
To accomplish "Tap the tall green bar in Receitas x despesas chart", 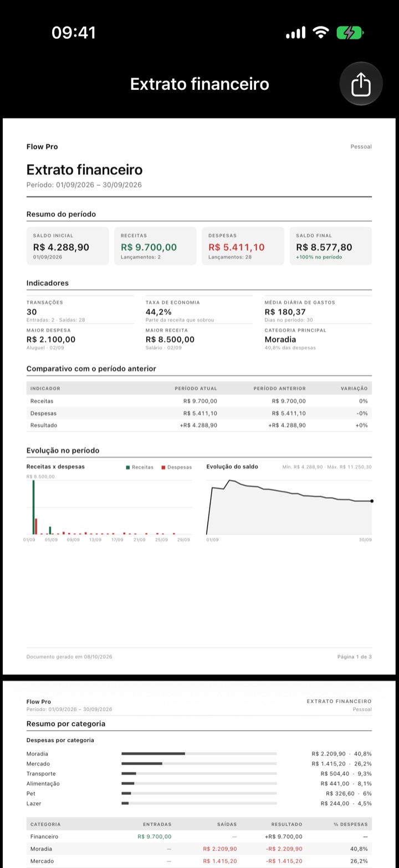I will 33,507.
